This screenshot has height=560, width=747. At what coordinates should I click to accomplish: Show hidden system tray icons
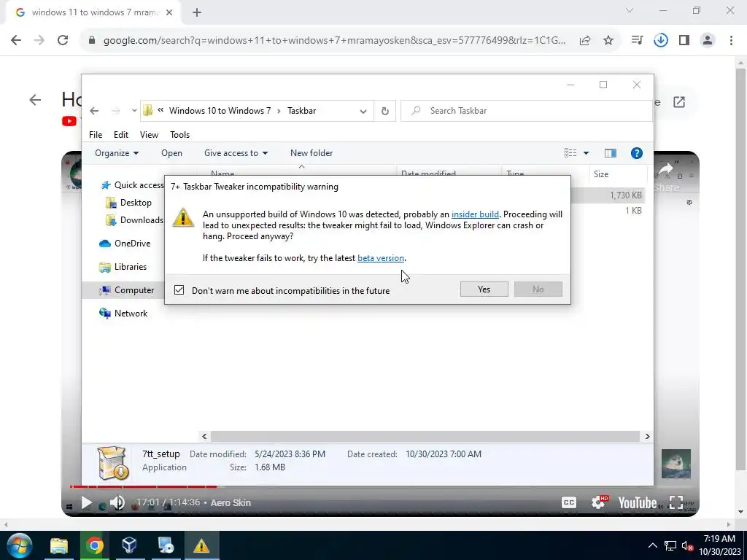[x=653, y=545]
